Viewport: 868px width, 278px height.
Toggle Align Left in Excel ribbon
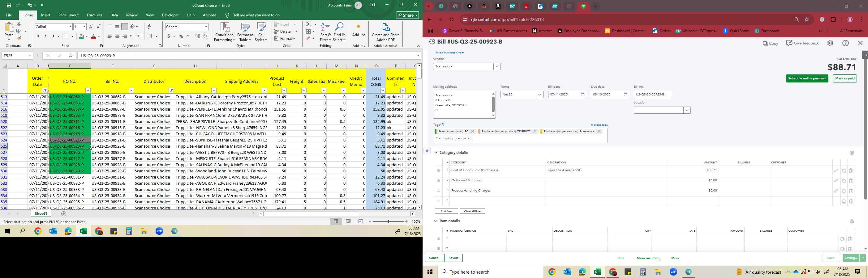point(110,36)
